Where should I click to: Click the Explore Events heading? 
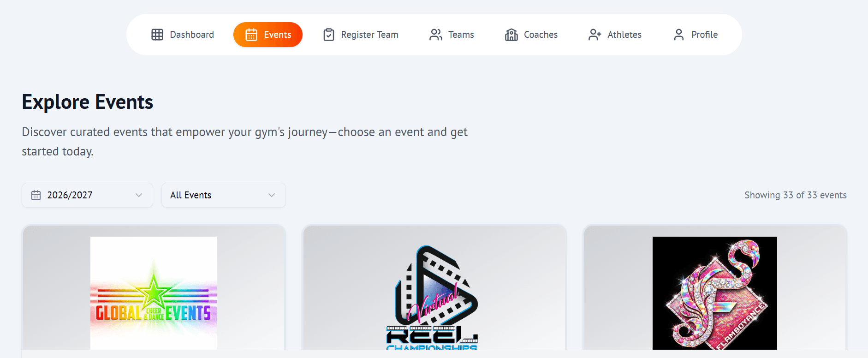coord(88,102)
